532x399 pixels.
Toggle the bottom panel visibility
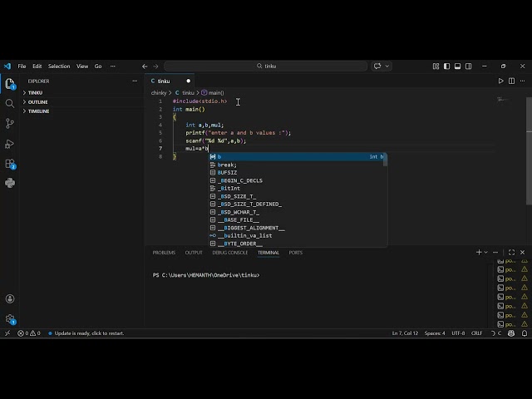pyautogui.click(x=458, y=66)
